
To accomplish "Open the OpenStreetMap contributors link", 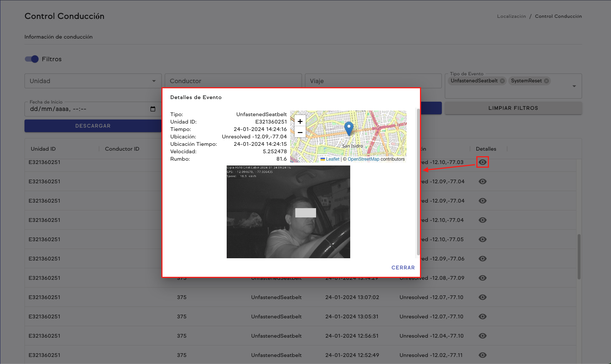I will coord(363,159).
